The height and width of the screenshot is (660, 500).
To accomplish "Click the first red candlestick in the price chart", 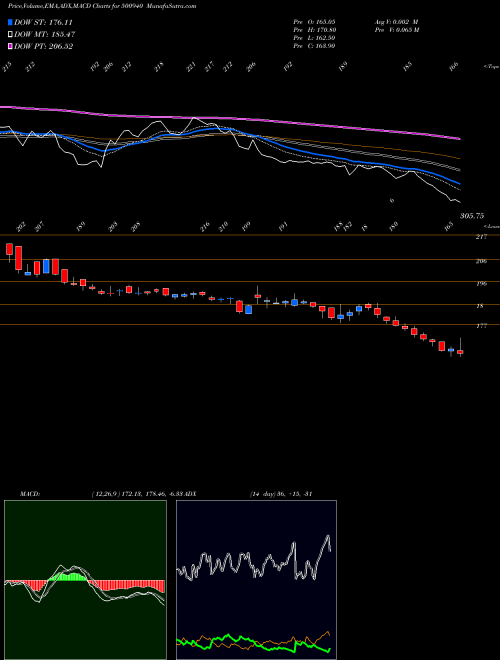I will point(9,249).
